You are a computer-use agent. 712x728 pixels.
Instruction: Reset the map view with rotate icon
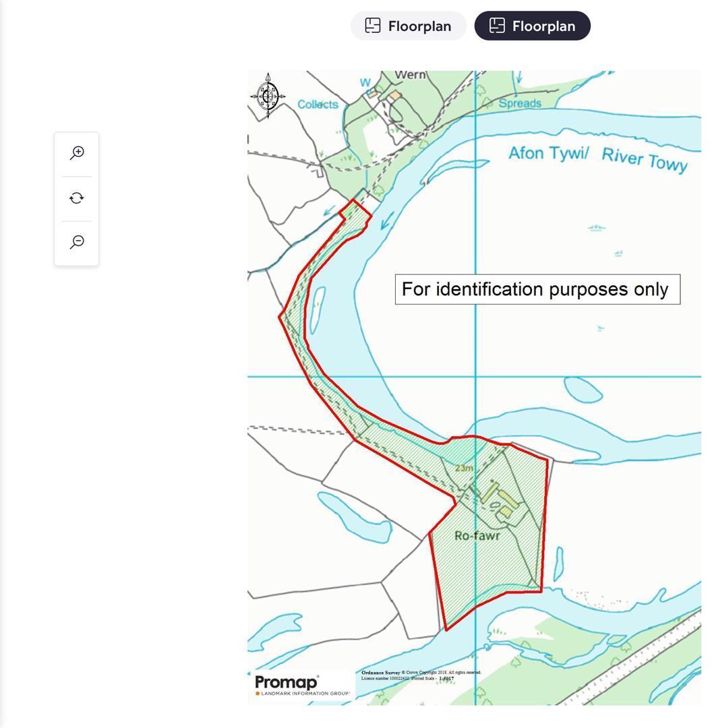[77, 198]
